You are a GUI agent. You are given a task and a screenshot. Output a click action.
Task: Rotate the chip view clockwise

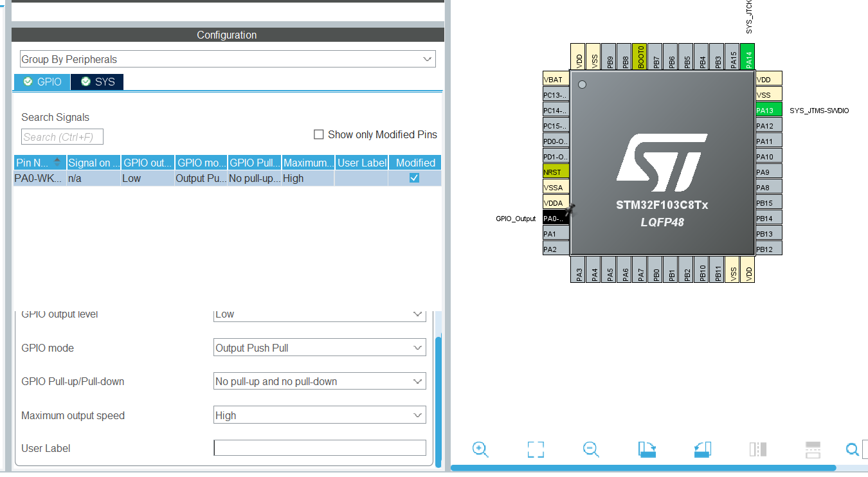pyautogui.click(x=647, y=449)
